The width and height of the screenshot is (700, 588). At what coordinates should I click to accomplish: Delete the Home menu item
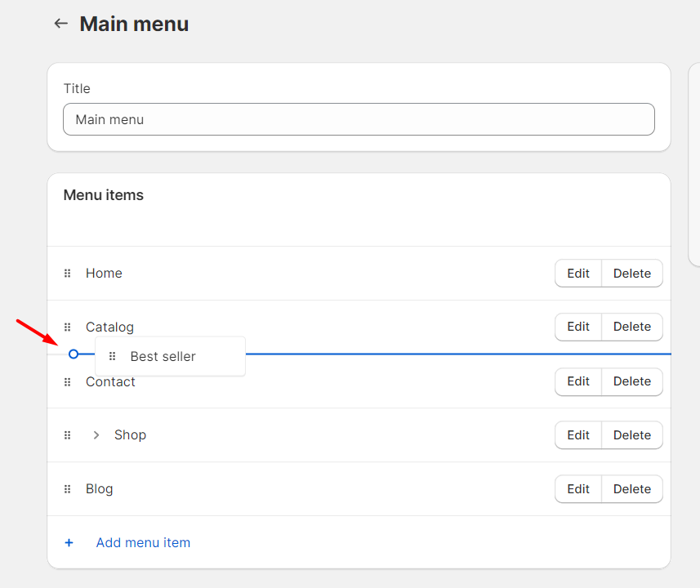point(631,274)
